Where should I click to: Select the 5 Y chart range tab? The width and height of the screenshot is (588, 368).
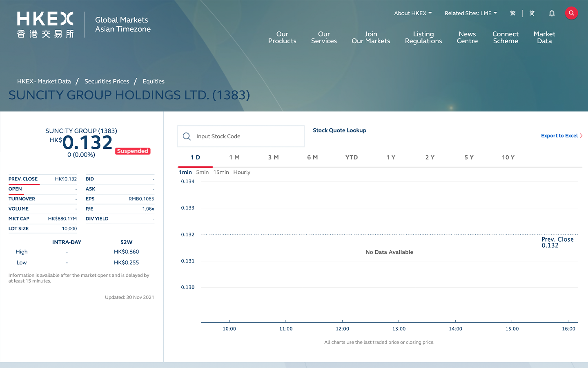pyautogui.click(x=469, y=157)
